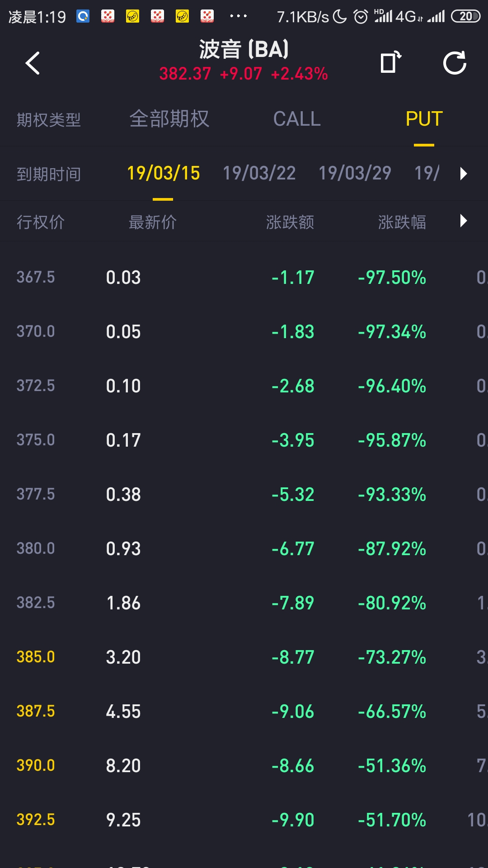Open strike 390.0 put option row
This screenshot has width=488, height=868.
click(x=244, y=765)
